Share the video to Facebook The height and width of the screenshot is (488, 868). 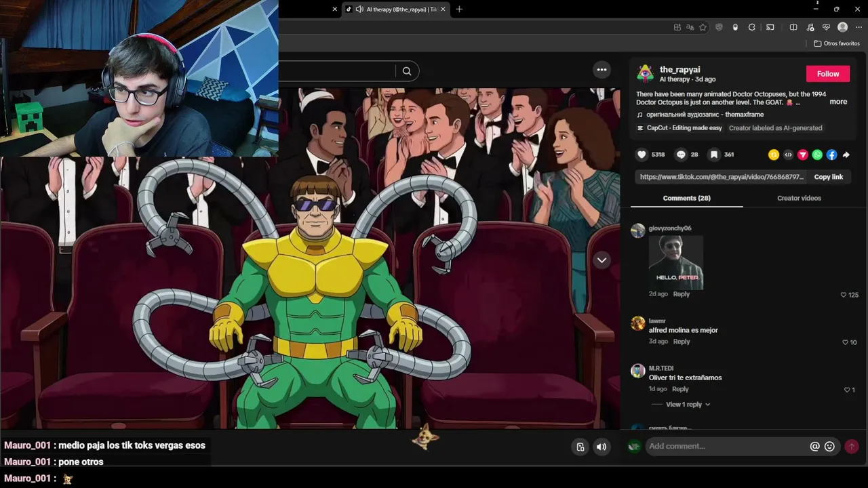point(831,155)
